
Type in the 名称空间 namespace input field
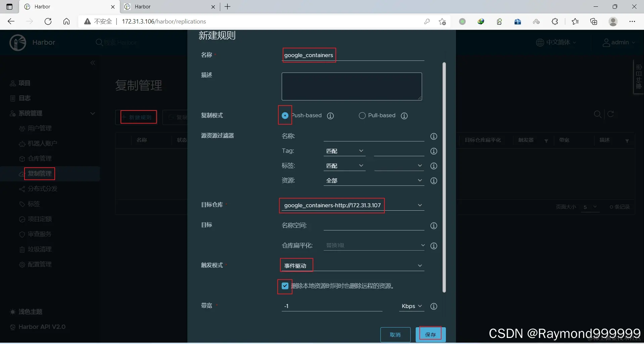(x=373, y=225)
